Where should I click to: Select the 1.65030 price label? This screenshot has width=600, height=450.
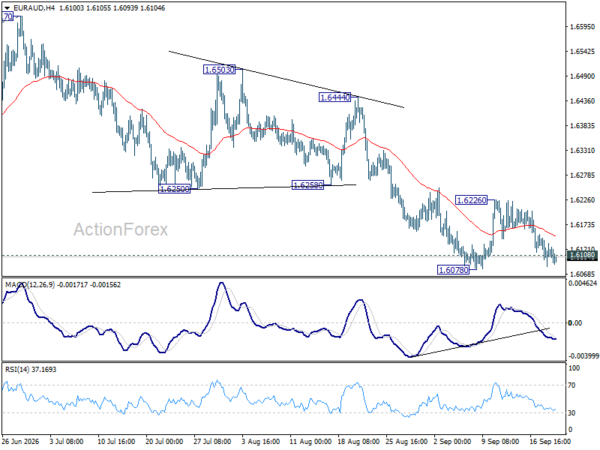pyautogui.click(x=219, y=70)
